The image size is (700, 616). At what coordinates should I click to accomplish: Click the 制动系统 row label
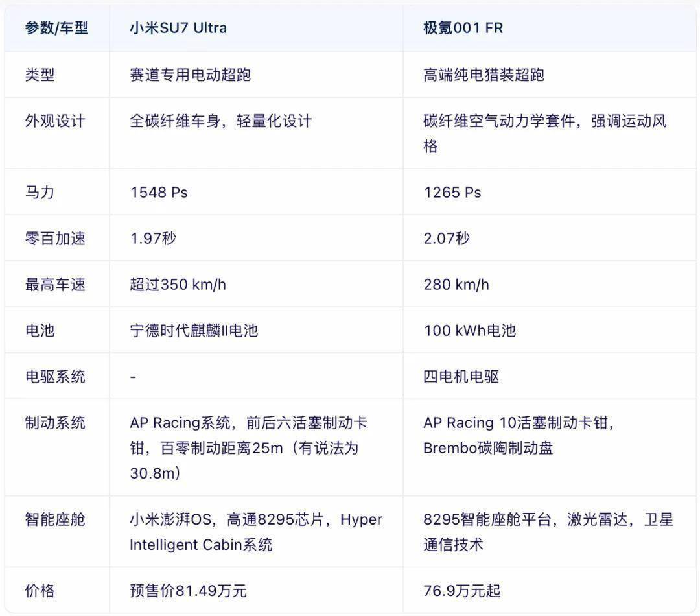[55, 423]
